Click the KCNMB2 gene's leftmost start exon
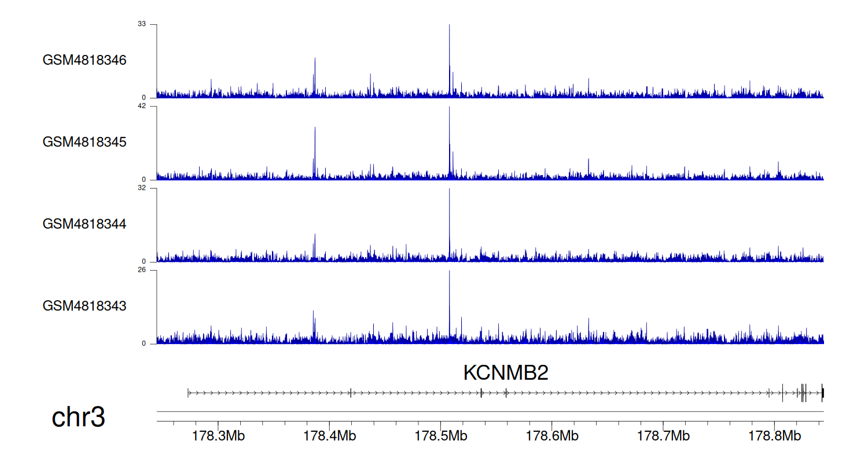Screen dimensions: 868x451 pyautogui.click(x=188, y=393)
